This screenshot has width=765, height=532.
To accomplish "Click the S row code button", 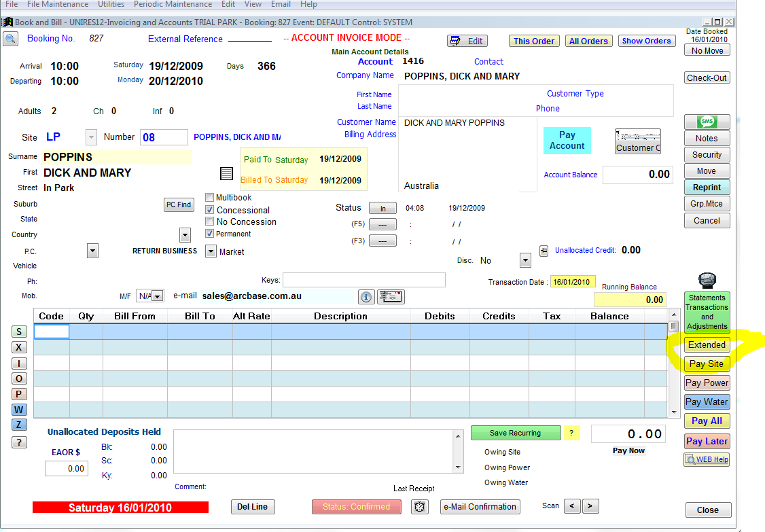I will coord(19,332).
